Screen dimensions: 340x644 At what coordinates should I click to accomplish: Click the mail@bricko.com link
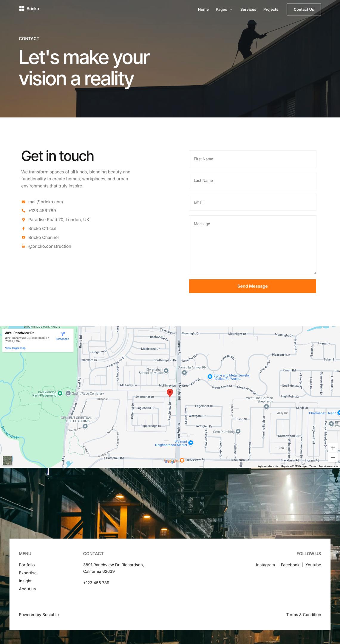(x=46, y=202)
